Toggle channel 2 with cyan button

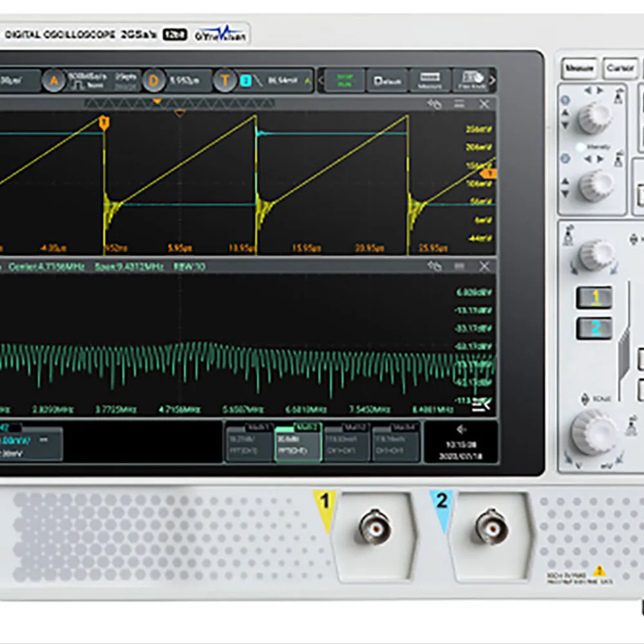pos(594,328)
